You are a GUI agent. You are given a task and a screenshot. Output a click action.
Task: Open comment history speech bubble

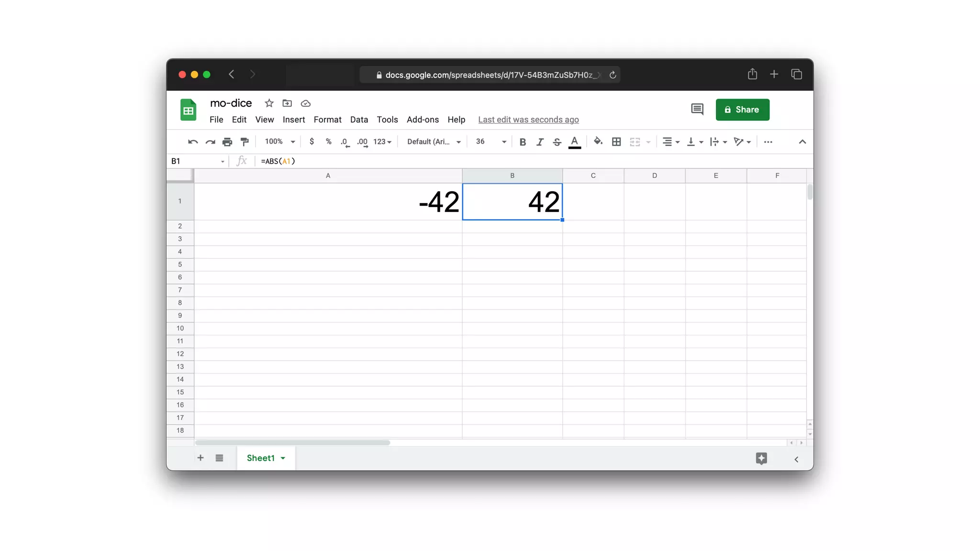[x=697, y=110]
